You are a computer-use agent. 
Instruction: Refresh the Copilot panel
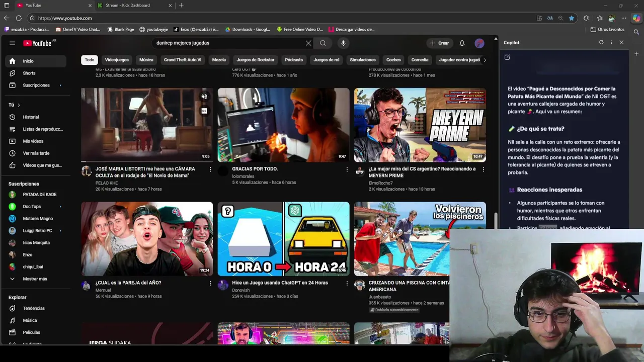click(601, 43)
